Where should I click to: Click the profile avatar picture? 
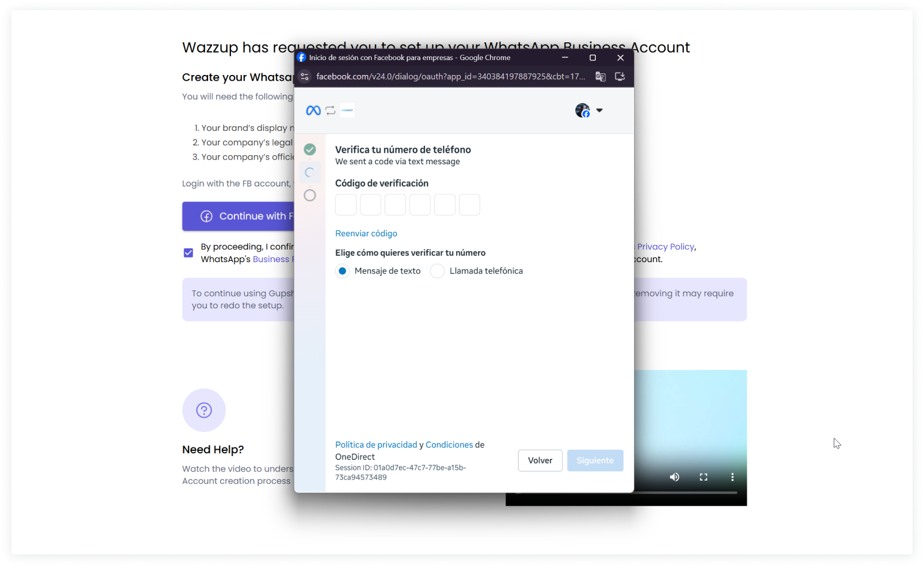tap(583, 110)
